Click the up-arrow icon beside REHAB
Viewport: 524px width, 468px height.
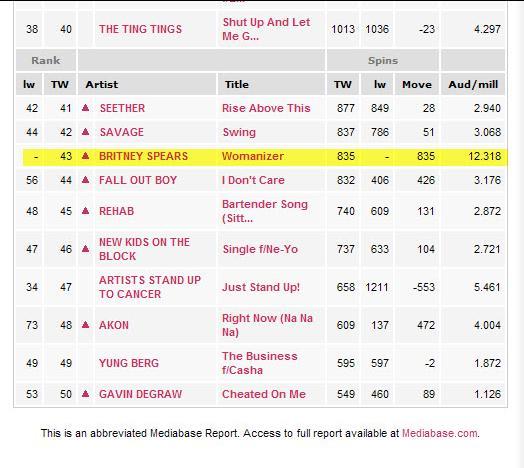point(86,211)
